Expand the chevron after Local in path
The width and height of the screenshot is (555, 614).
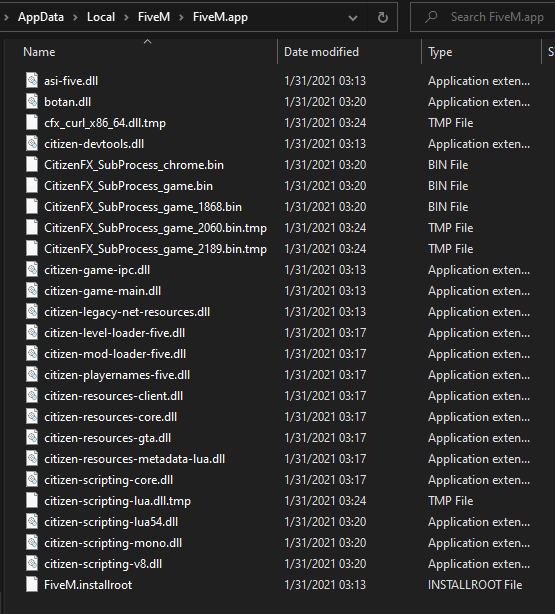pos(126,17)
